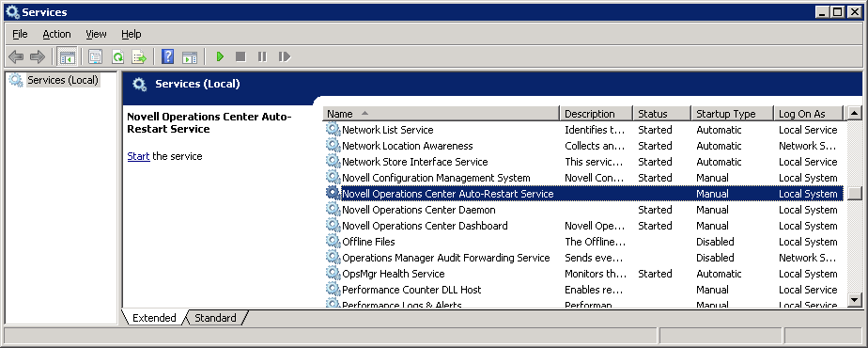Toggle Show/Hide Action Pane icon

pyautogui.click(x=190, y=56)
